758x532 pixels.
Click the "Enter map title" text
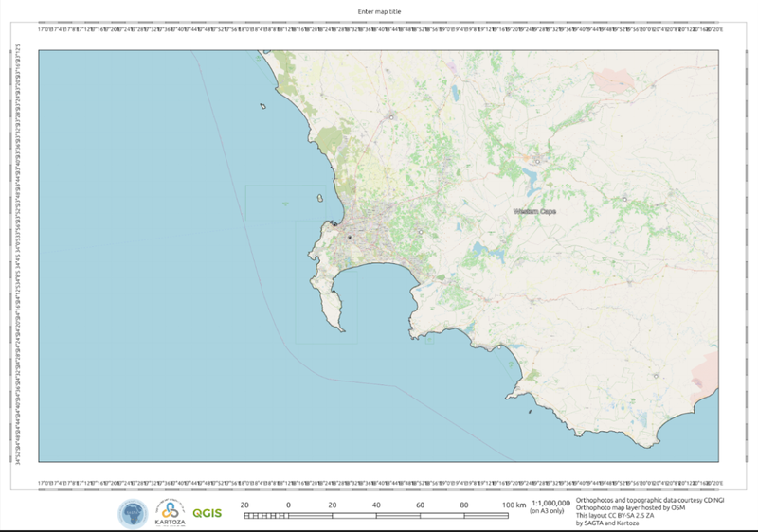379,9
